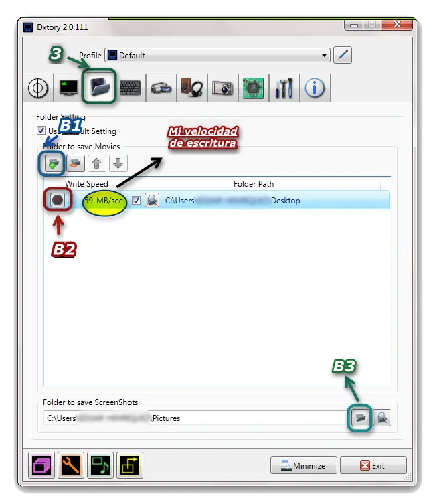Select the Desktop folder path row

click(x=217, y=200)
